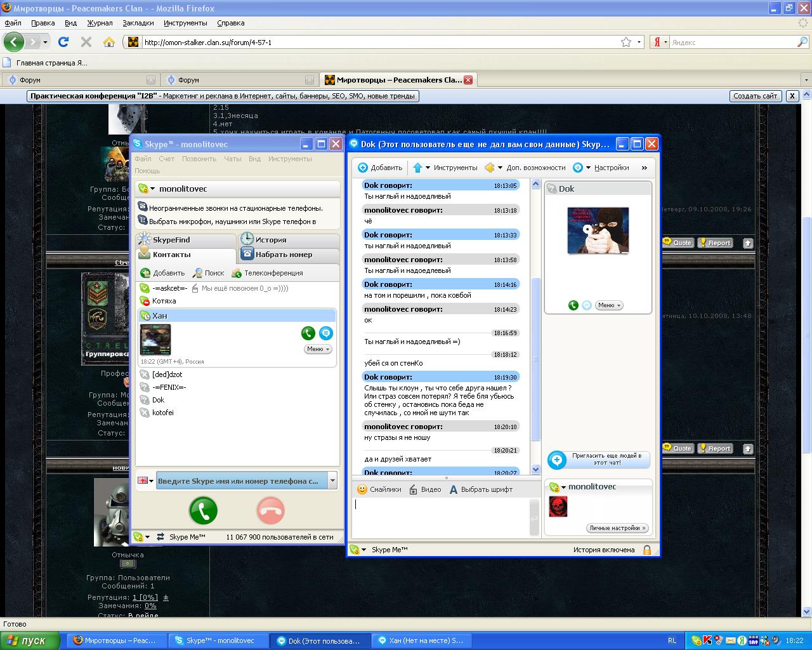Viewport: 812px width, 650px height.
Task: Click chat icon under Dok's avatar
Action: pyautogui.click(x=587, y=305)
